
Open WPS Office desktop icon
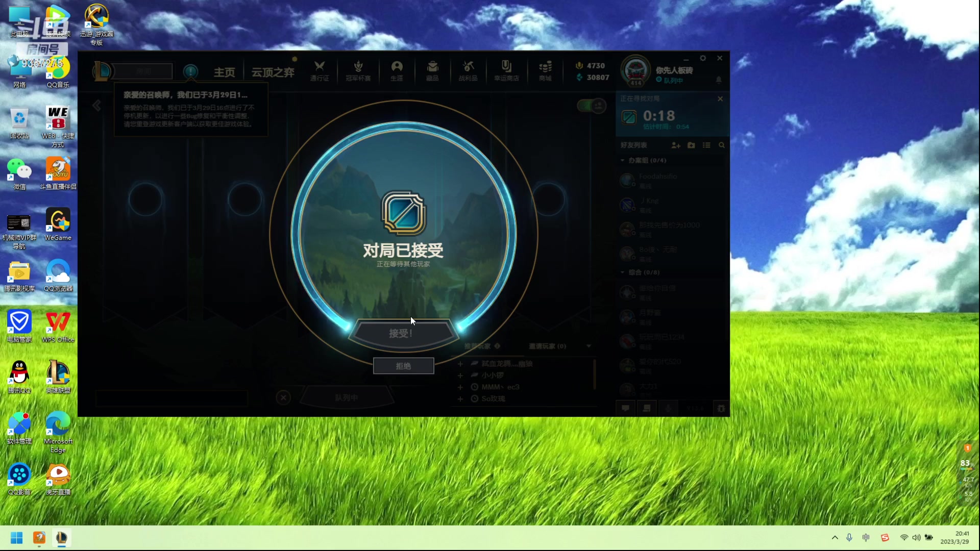[58, 327]
